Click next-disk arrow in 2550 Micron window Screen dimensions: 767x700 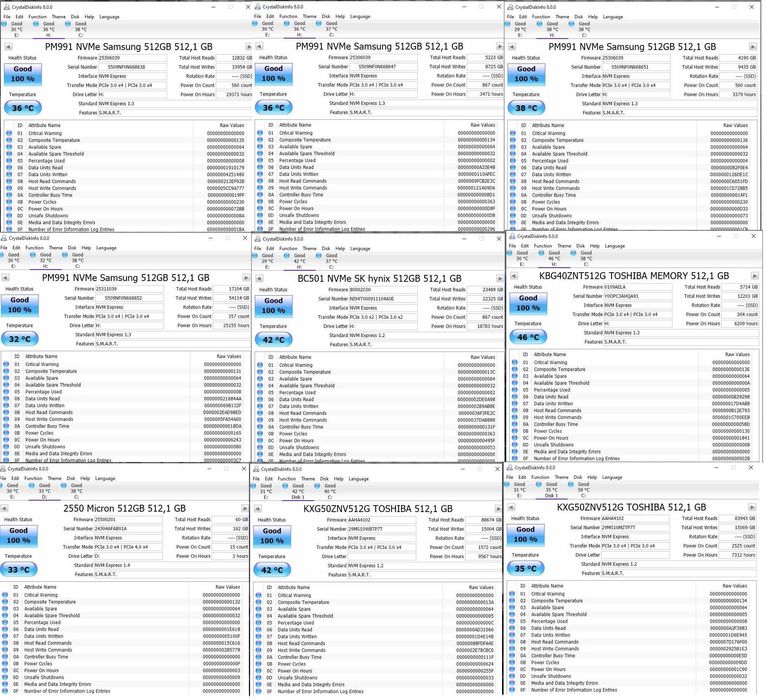click(x=245, y=509)
